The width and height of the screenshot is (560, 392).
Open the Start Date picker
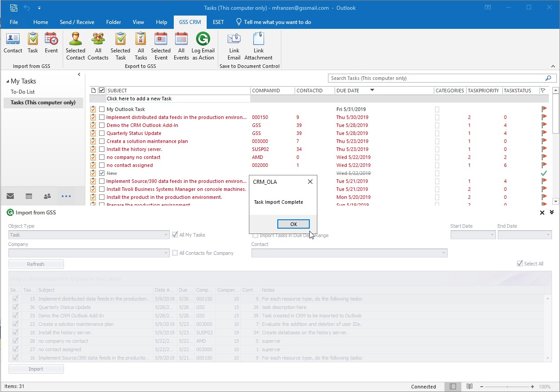492,235
